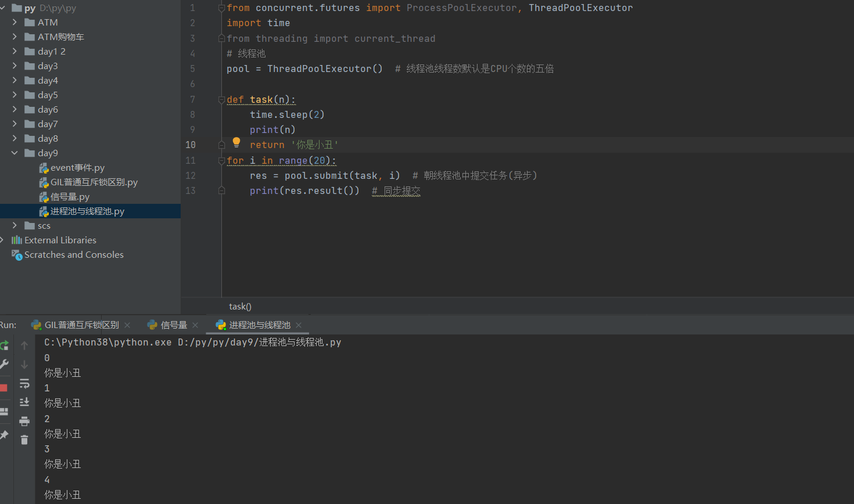Toggle code fold for def task function
This screenshot has height=504, width=854.
tap(221, 100)
